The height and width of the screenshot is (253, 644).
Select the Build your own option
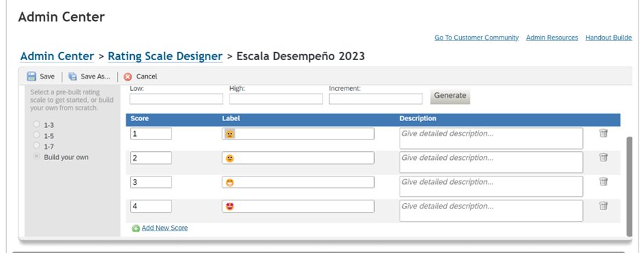click(36, 156)
